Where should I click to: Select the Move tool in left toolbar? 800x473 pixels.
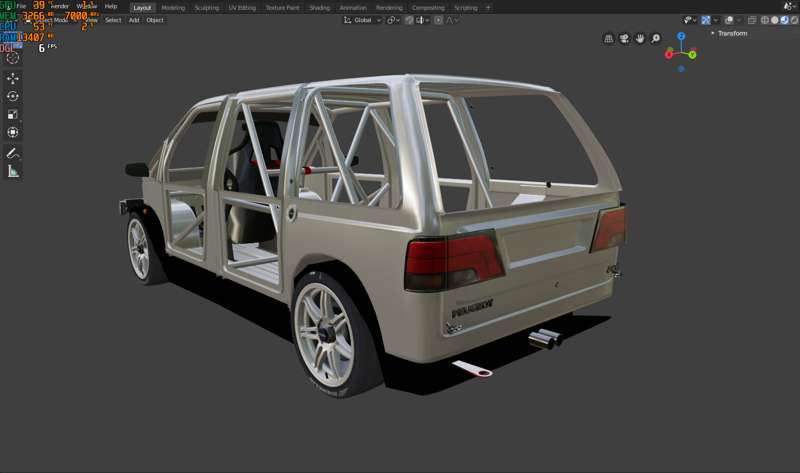[x=13, y=78]
